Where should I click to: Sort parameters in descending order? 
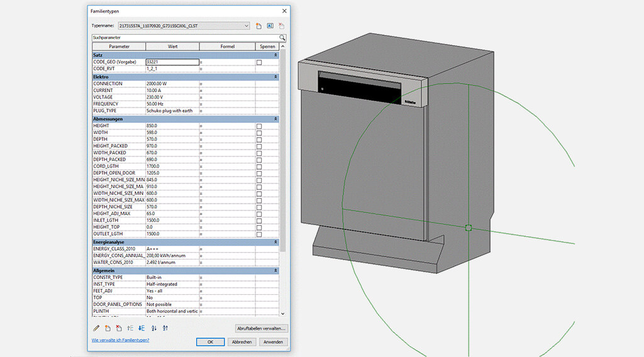click(x=165, y=328)
